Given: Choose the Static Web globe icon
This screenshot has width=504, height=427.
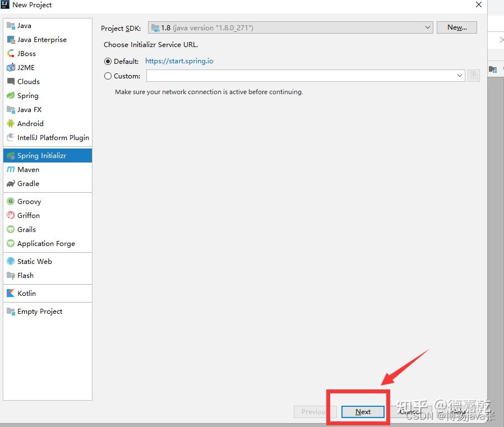Looking at the screenshot, I should (11, 261).
